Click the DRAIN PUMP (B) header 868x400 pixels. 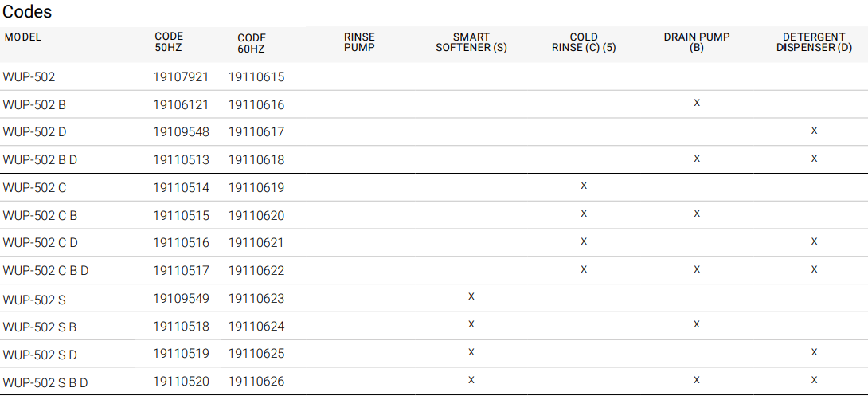tap(697, 42)
